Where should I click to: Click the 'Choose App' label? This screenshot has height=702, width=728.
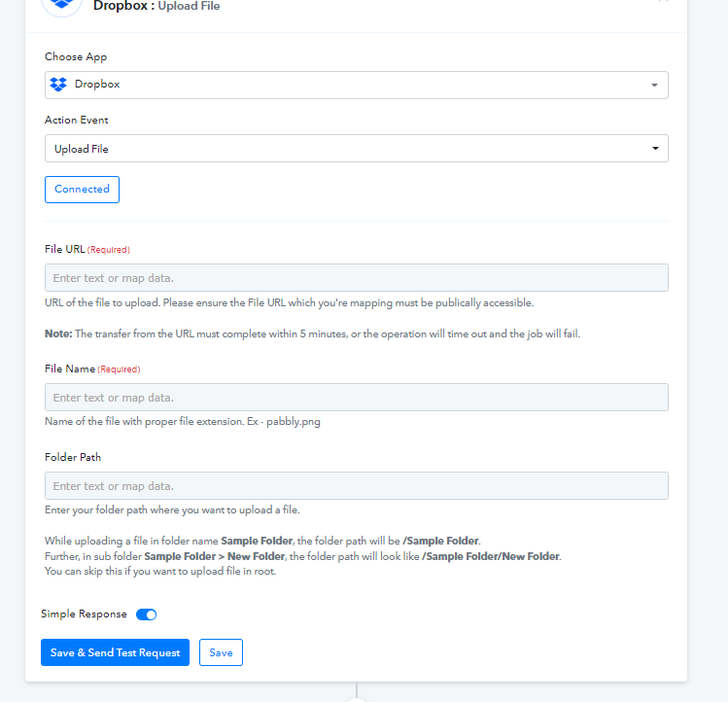pos(76,56)
